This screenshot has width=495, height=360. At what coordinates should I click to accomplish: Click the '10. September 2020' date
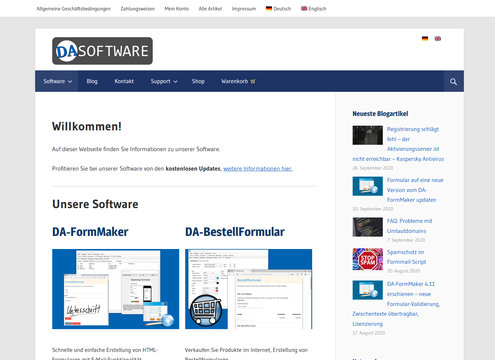(x=373, y=209)
